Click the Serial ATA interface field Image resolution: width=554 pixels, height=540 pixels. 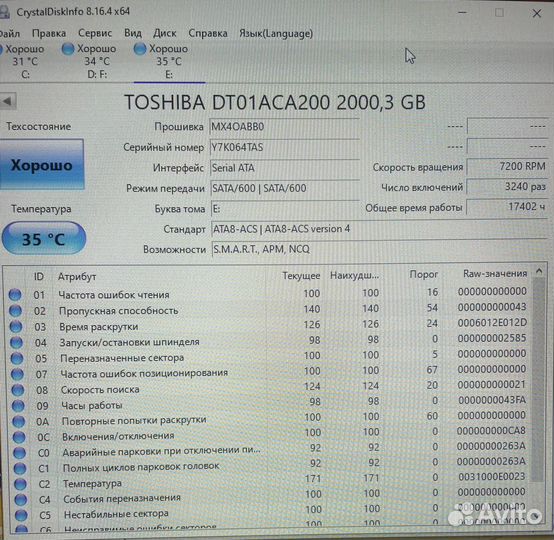coord(284,168)
